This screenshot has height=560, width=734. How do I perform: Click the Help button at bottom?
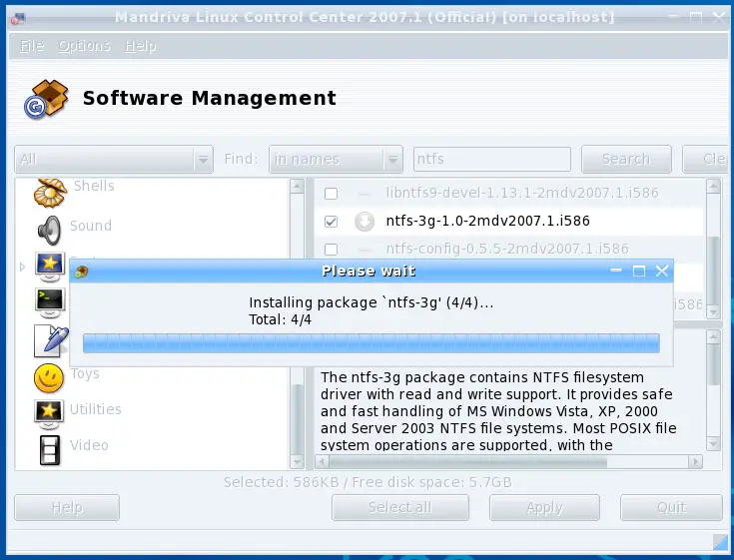[x=67, y=508]
